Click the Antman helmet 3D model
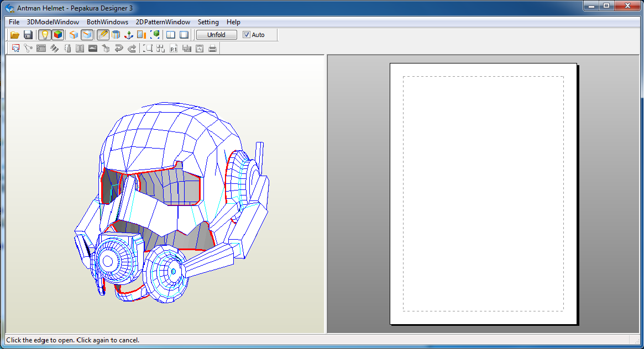Viewport: 644px width, 349px height. click(172, 203)
